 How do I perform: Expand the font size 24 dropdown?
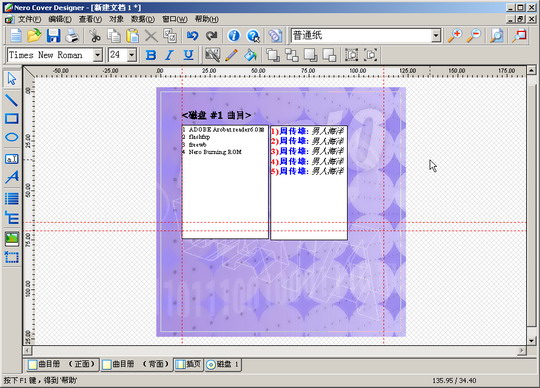pyautogui.click(x=132, y=55)
